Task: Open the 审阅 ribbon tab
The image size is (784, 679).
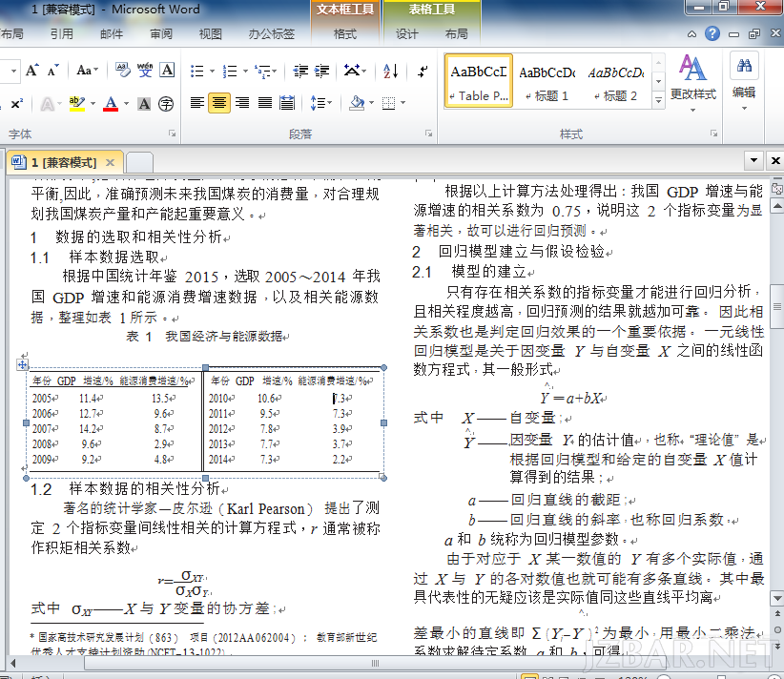Action: [x=161, y=34]
